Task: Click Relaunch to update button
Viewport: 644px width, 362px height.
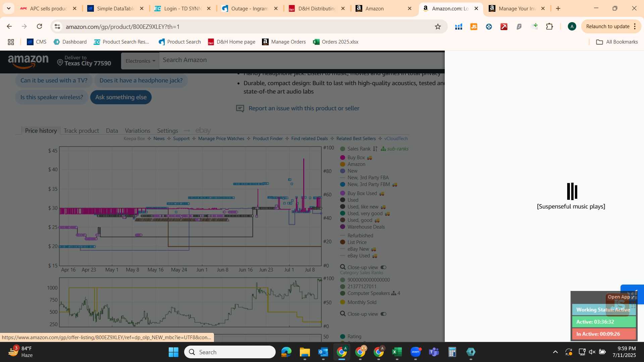Action: point(607,26)
